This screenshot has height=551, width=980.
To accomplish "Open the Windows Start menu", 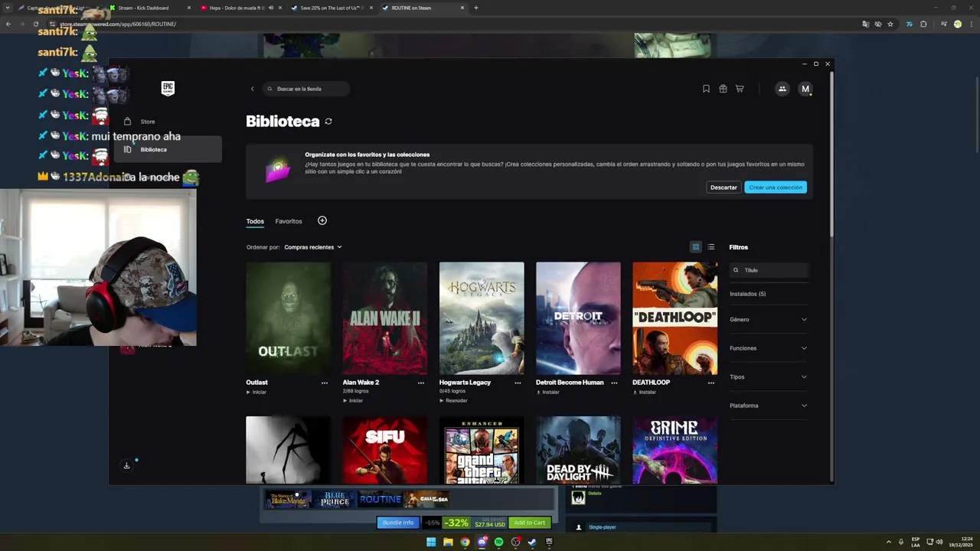I will click(431, 542).
